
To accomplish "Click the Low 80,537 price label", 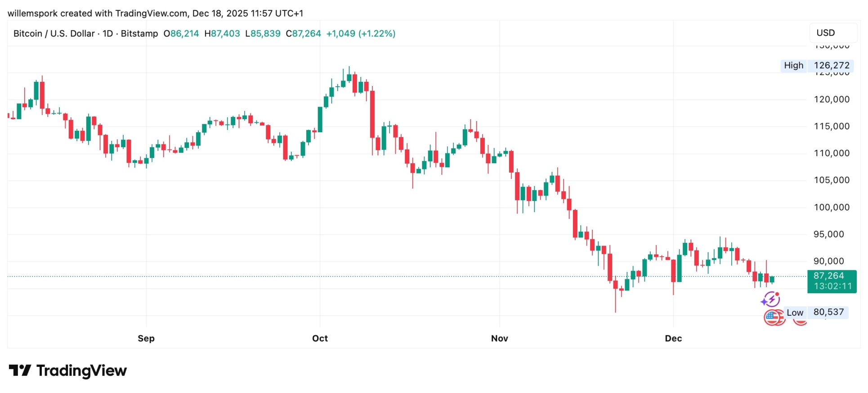I will 816,313.
